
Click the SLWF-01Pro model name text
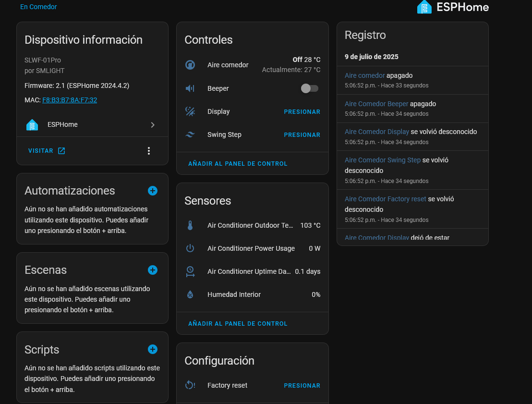coord(42,60)
